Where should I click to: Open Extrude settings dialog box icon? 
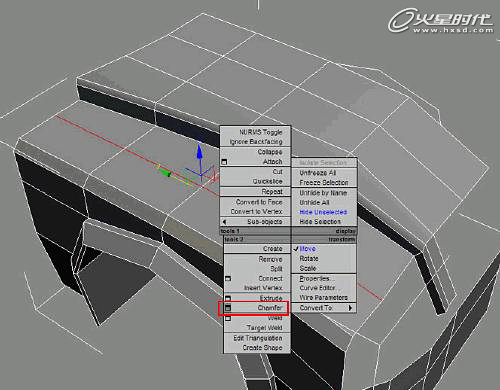click(x=228, y=298)
